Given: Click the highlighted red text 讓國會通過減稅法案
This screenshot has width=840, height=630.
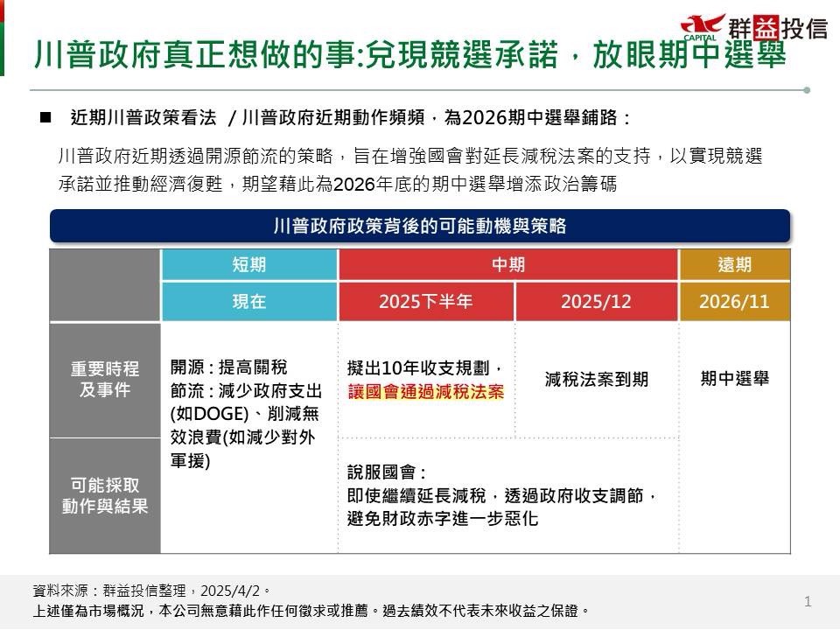Looking at the screenshot, I should point(425,392).
